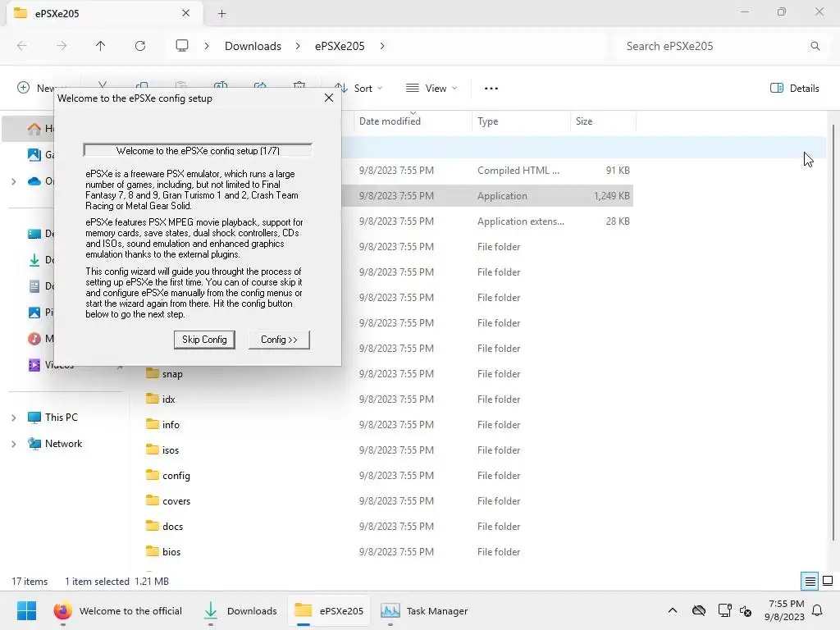This screenshot has width=840, height=630.
Task: Click the Skip Config button
Action: pyautogui.click(x=204, y=340)
